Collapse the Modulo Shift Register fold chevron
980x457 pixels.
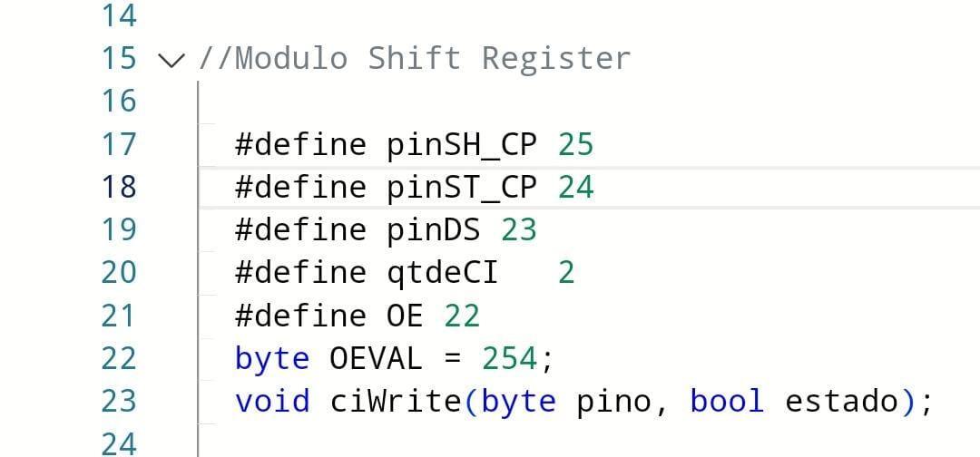(x=171, y=60)
